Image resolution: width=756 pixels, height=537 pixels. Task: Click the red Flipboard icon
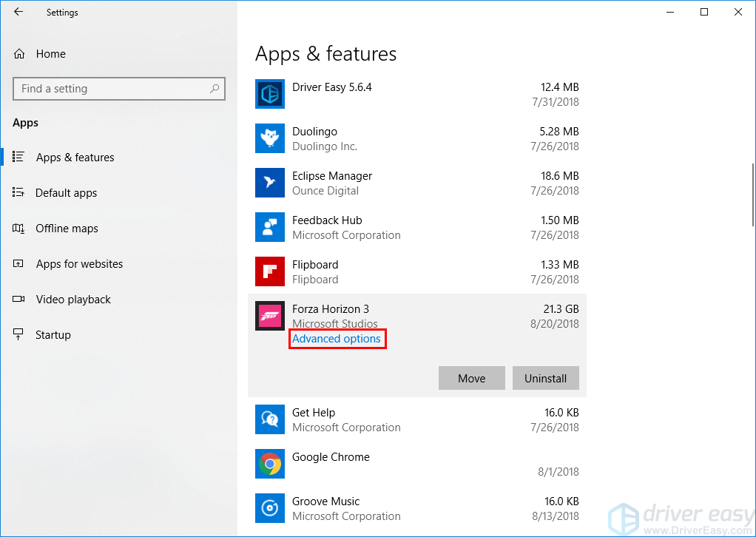coord(270,271)
